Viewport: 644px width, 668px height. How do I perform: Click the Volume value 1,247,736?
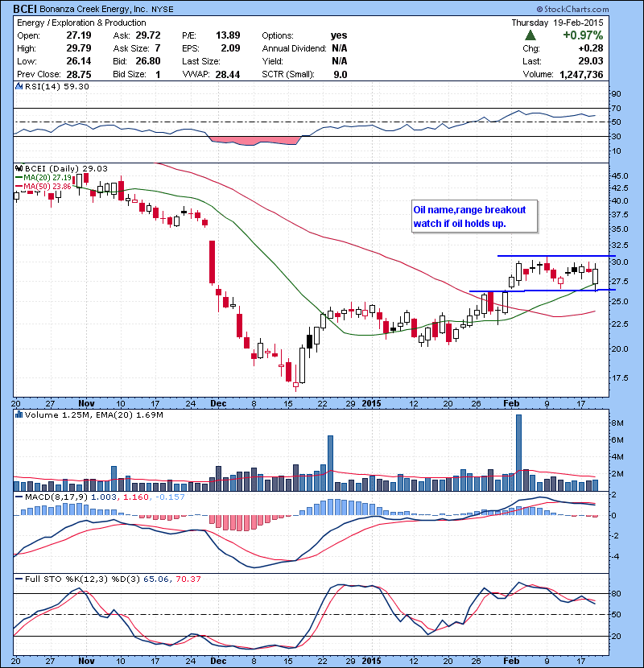point(581,75)
